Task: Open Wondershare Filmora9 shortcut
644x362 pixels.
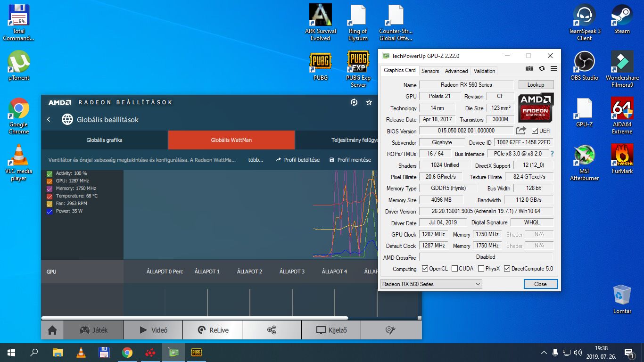Action: (622, 69)
